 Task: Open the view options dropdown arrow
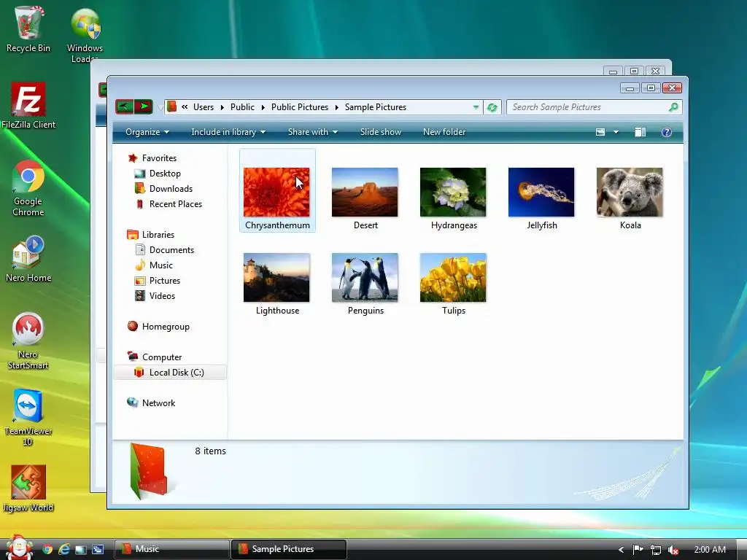[616, 132]
